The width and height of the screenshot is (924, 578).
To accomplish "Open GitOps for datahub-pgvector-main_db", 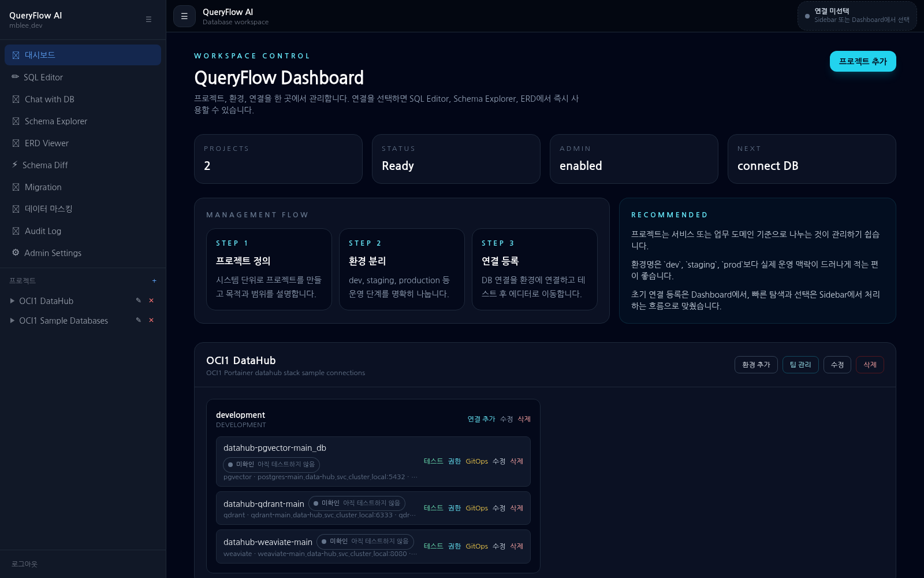I will (x=477, y=461).
